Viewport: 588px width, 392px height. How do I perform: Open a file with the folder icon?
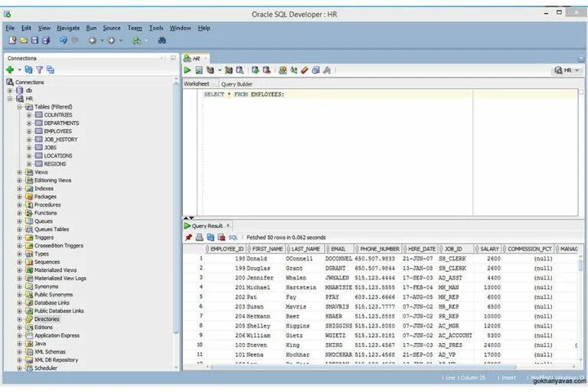24,40
